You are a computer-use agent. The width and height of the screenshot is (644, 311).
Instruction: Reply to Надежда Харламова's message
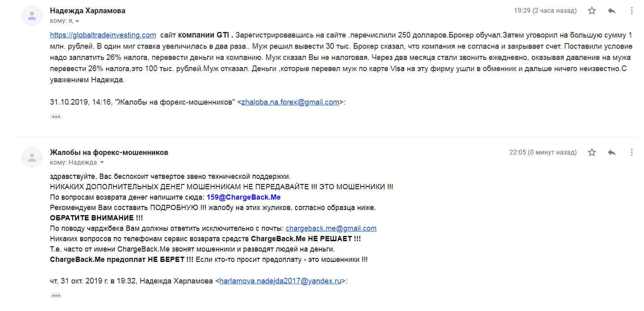pos(611,11)
